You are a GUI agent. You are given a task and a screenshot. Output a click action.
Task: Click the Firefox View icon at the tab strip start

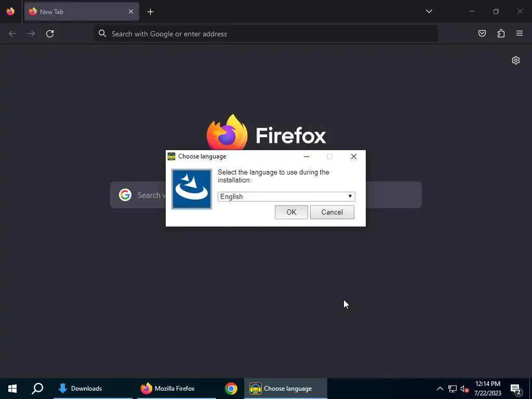10,11
